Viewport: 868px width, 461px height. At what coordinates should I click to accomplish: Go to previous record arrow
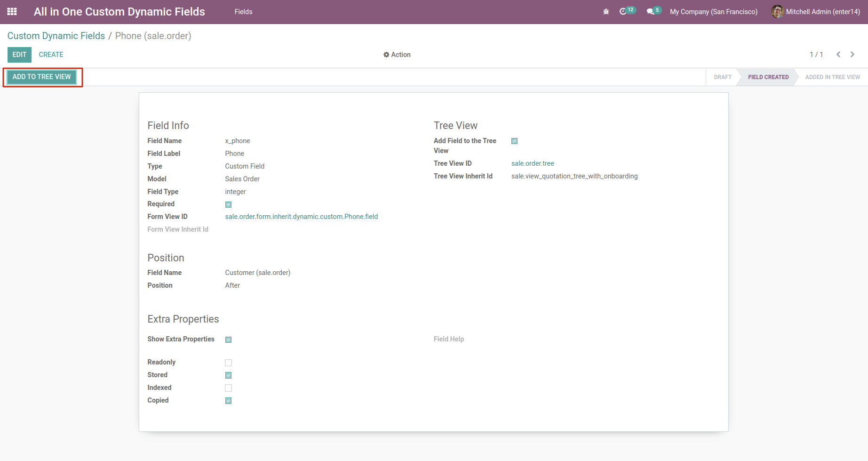[838, 55]
